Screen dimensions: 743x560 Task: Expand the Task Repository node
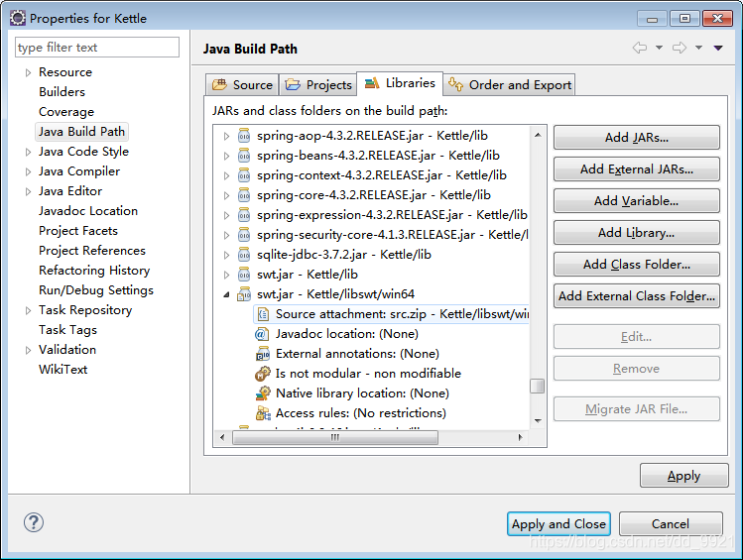[28, 310]
